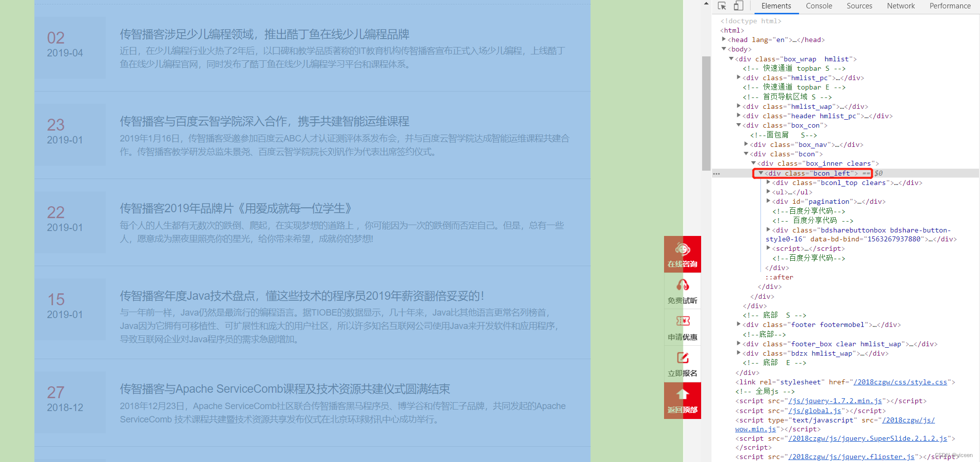The image size is (980, 462).
Task: Expand the box_nav div node
Action: (746, 144)
